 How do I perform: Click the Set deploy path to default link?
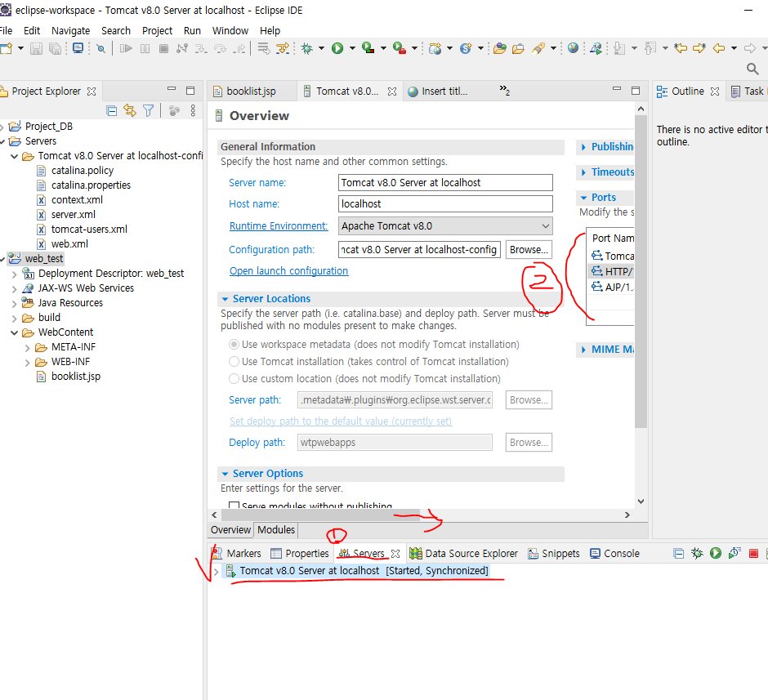coord(341,421)
